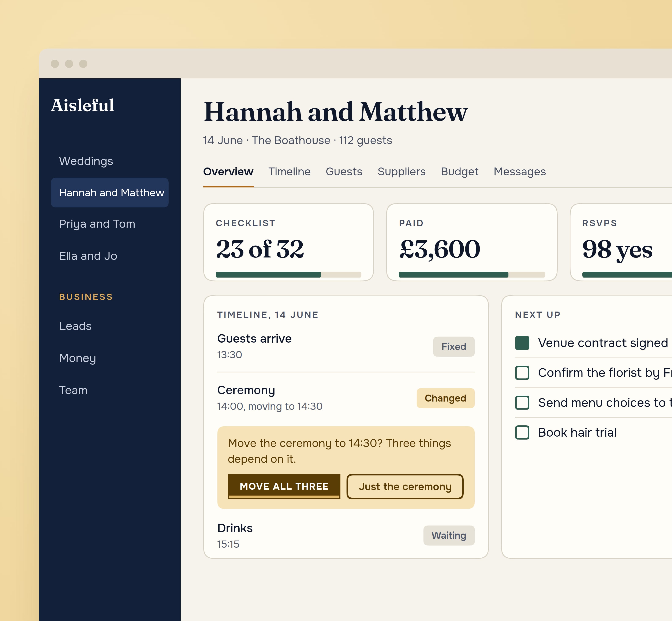Open Weddings in the sidebar
This screenshot has width=672, height=621.
pos(86,161)
